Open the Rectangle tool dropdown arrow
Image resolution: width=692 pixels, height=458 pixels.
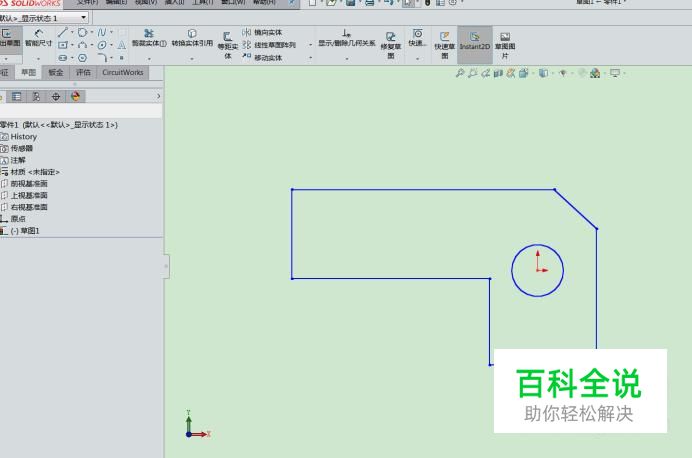[x=72, y=45]
